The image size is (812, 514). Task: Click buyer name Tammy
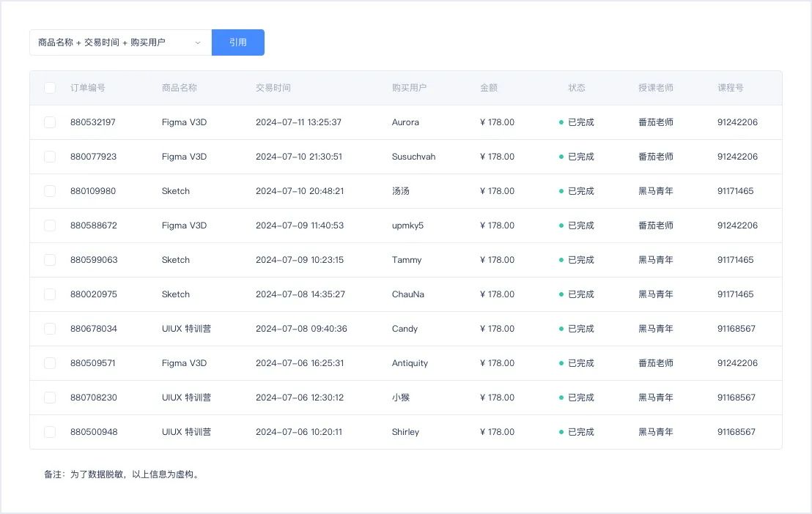coord(407,260)
